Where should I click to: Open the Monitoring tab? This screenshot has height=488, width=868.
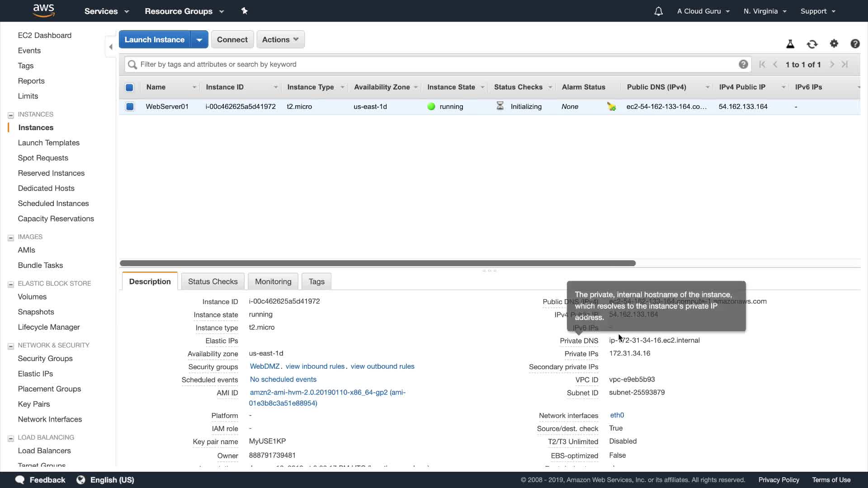pyautogui.click(x=273, y=282)
